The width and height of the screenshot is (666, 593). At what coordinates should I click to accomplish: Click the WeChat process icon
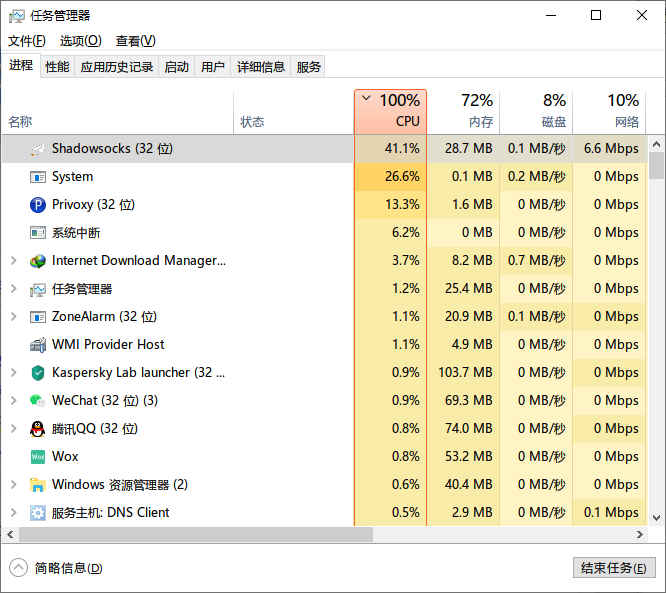click(38, 401)
